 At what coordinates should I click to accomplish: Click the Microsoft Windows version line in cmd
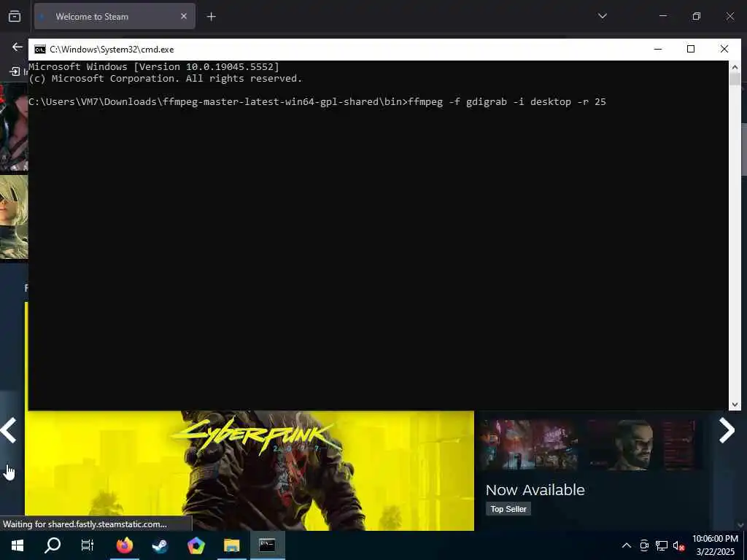[x=154, y=66]
